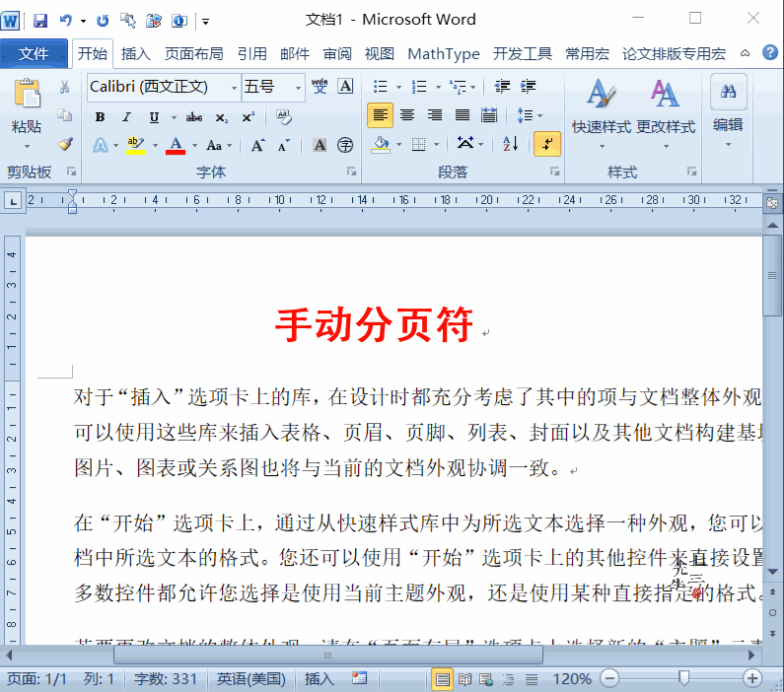Switch to Full Screen Reading view in the status bar

coord(464,679)
